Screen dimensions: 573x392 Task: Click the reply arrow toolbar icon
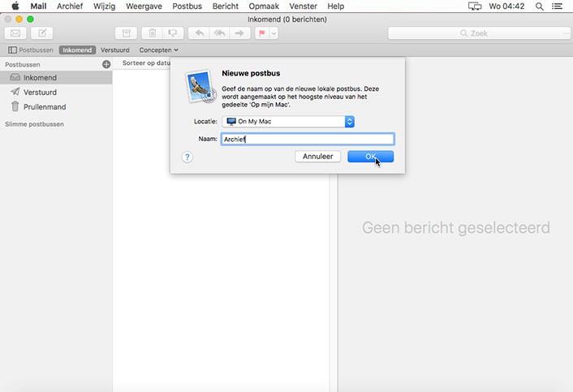point(199,33)
